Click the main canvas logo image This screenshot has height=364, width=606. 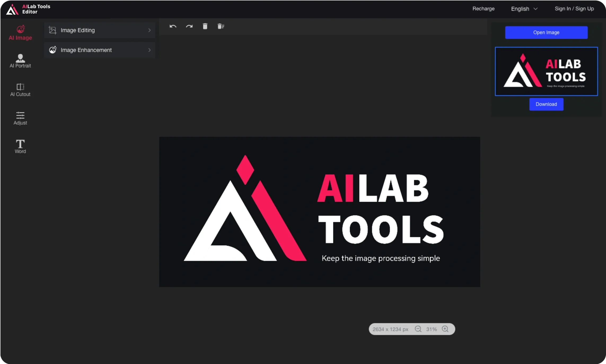[319, 212]
